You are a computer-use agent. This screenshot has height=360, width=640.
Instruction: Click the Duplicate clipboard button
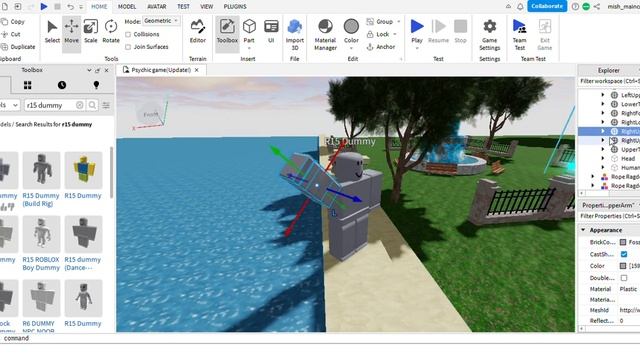pyautogui.click(x=18, y=47)
